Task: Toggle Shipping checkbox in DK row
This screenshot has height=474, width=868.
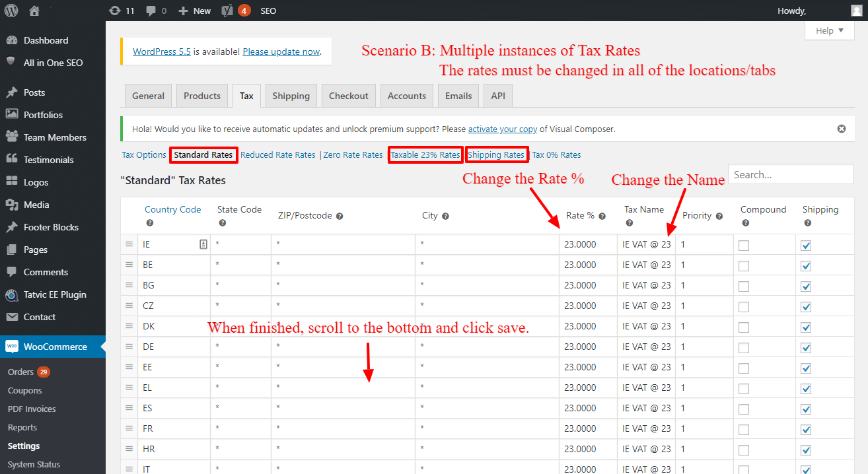Action: [x=805, y=327]
